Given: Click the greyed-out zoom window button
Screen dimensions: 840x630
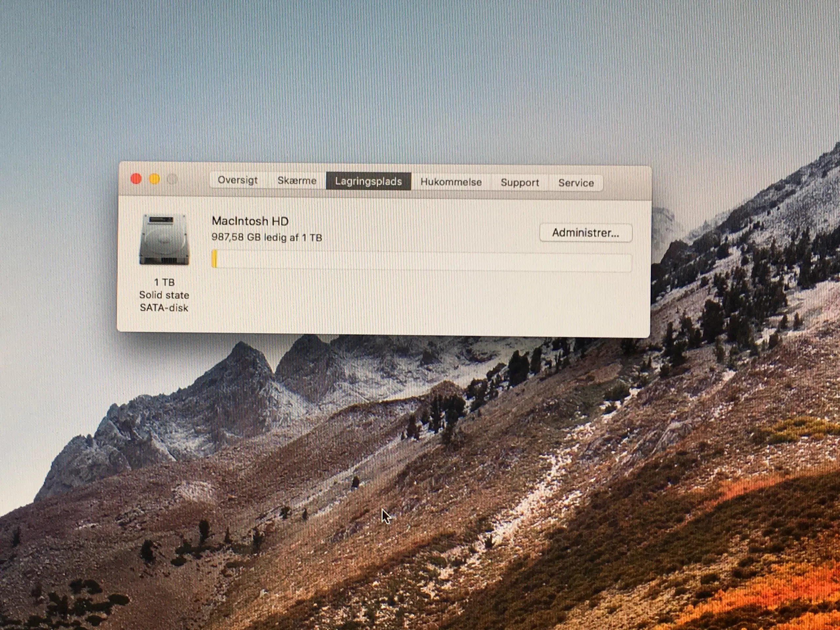Looking at the screenshot, I should click(172, 179).
